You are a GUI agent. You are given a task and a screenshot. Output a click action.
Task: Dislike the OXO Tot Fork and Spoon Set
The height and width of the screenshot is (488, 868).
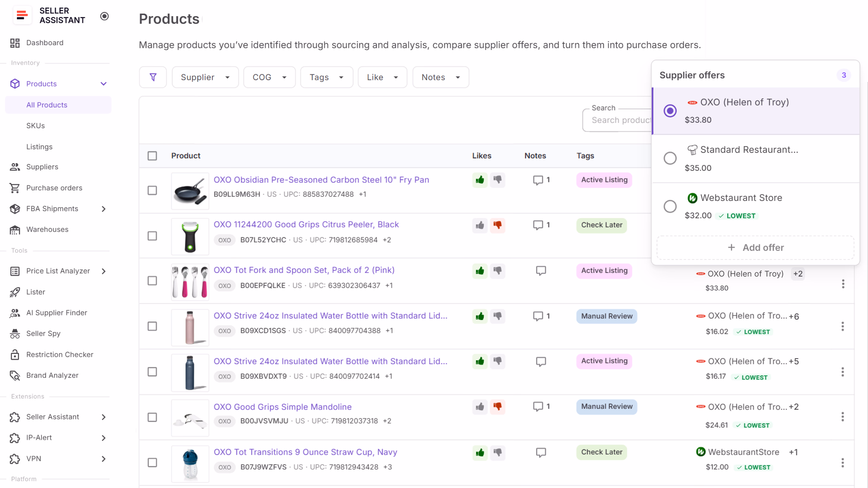point(497,271)
